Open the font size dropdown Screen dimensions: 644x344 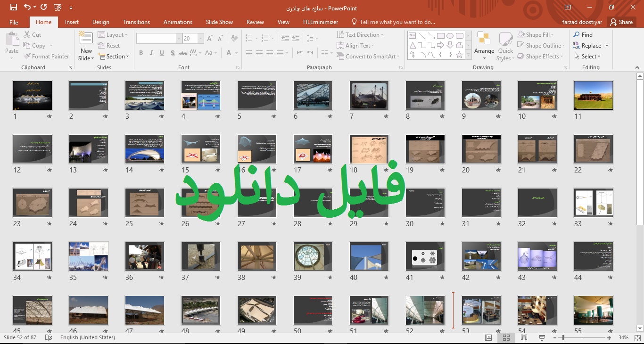point(201,39)
